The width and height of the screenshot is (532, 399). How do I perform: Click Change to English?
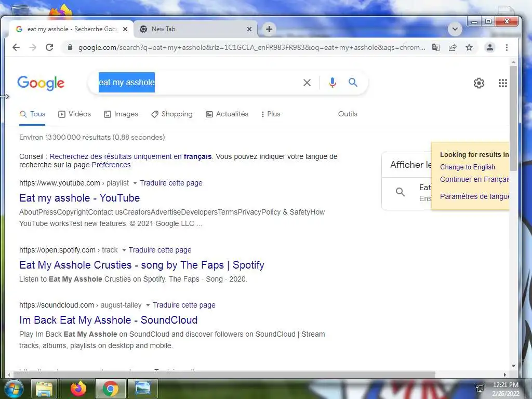click(x=467, y=167)
